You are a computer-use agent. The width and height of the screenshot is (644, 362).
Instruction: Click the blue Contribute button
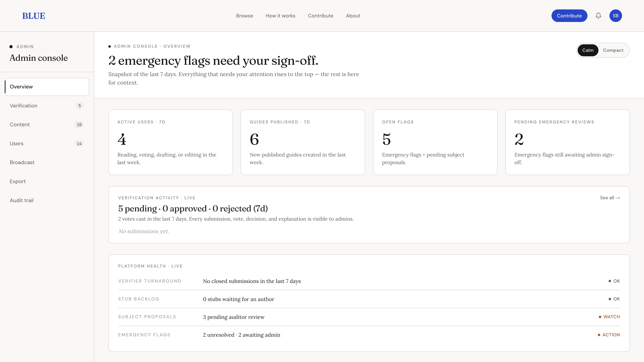(569, 16)
